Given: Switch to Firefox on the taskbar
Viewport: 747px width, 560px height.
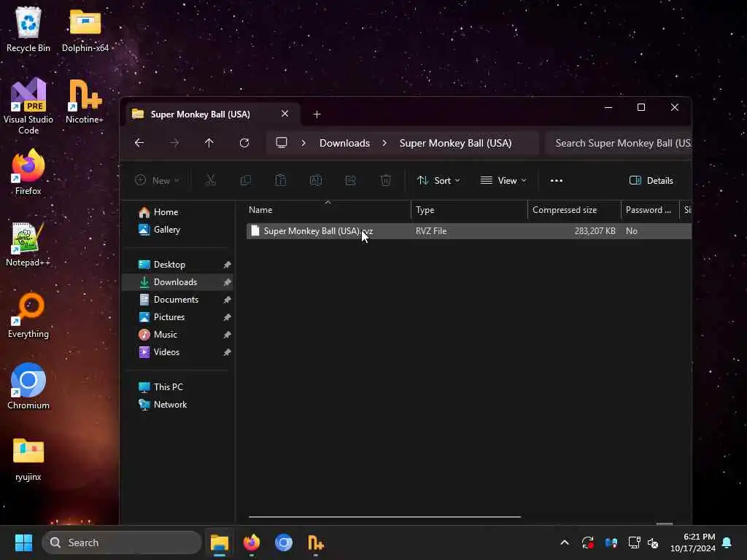Looking at the screenshot, I should tap(252, 542).
